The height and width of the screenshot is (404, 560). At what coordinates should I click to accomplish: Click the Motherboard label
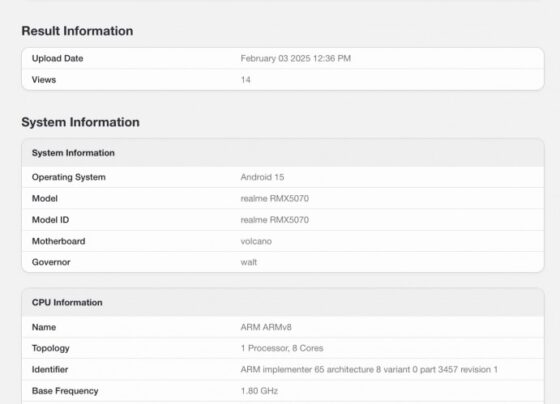(59, 241)
